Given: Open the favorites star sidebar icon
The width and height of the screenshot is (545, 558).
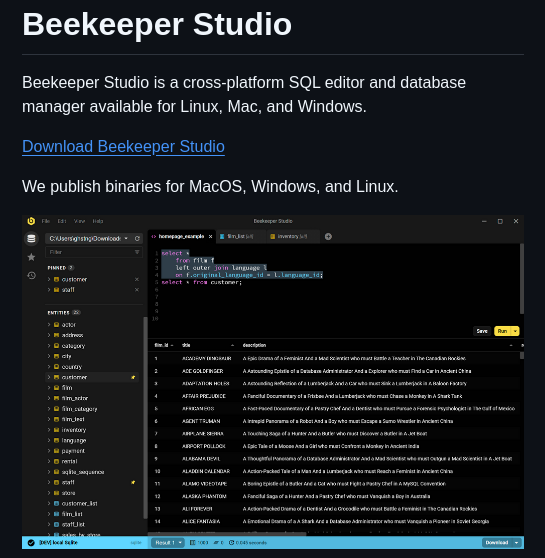Looking at the screenshot, I should click(31, 257).
